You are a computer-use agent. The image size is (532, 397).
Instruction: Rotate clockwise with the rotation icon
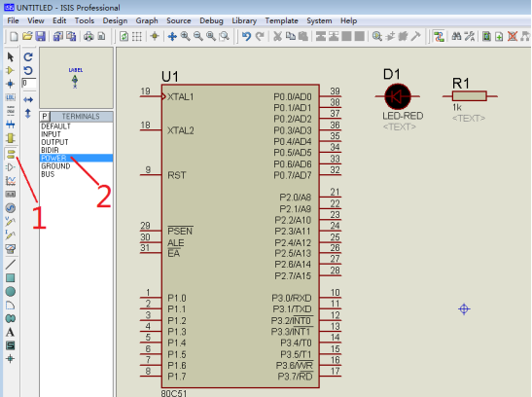pos(28,56)
